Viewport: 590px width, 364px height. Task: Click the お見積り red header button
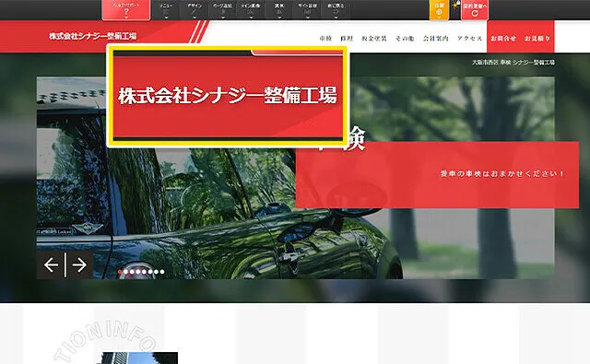click(537, 39)
